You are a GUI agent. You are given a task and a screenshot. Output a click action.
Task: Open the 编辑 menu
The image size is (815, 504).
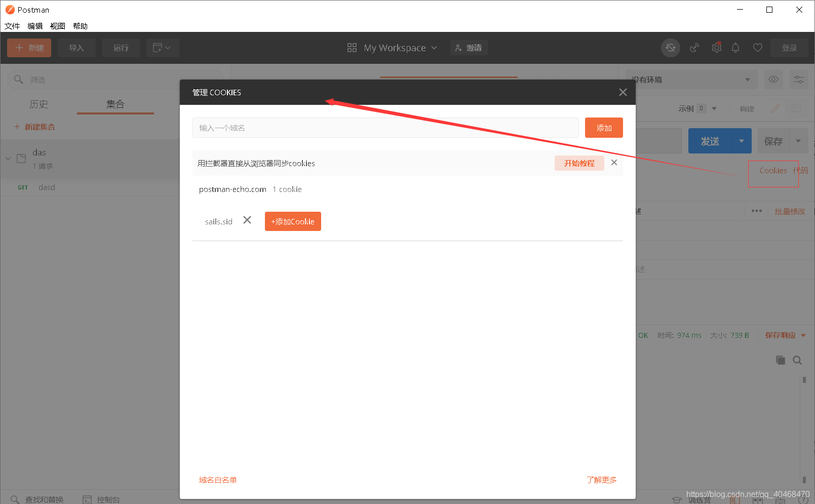pyautogui.click(x=35, y=26)
